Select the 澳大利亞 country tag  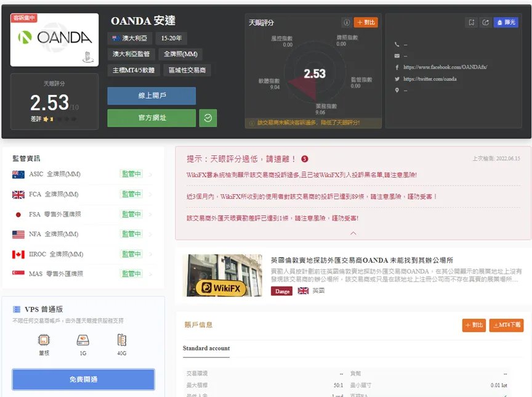129,38
